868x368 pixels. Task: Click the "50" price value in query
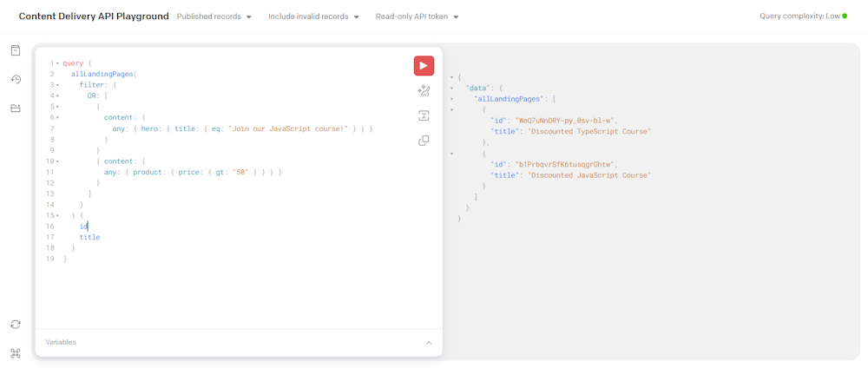(240, 173)
